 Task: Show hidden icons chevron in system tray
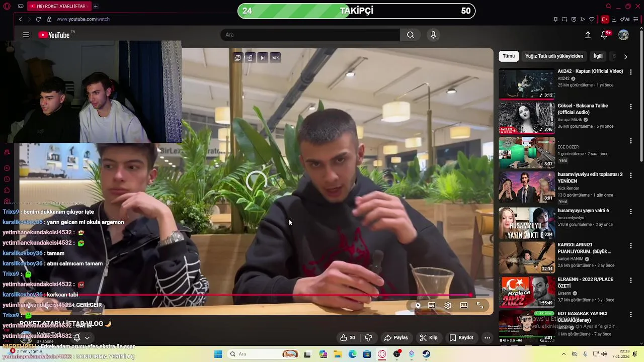tap(563, 354)
